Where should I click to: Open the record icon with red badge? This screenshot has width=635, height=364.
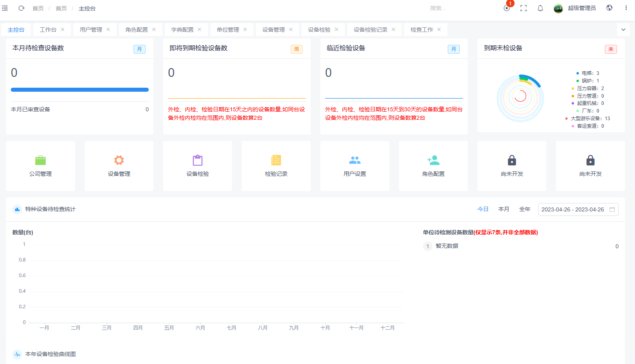(507, 8)
